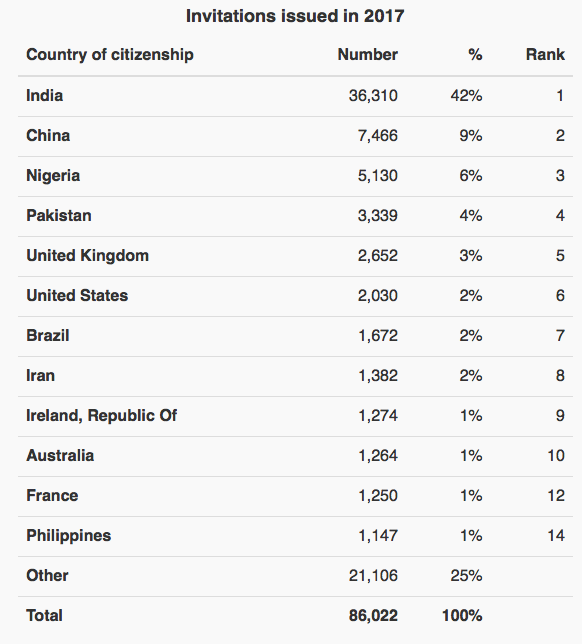The height and width of the screenshot is (644, 582).
Task: Select the India row label
Action: pyautogui.click(x=44, y=96)
